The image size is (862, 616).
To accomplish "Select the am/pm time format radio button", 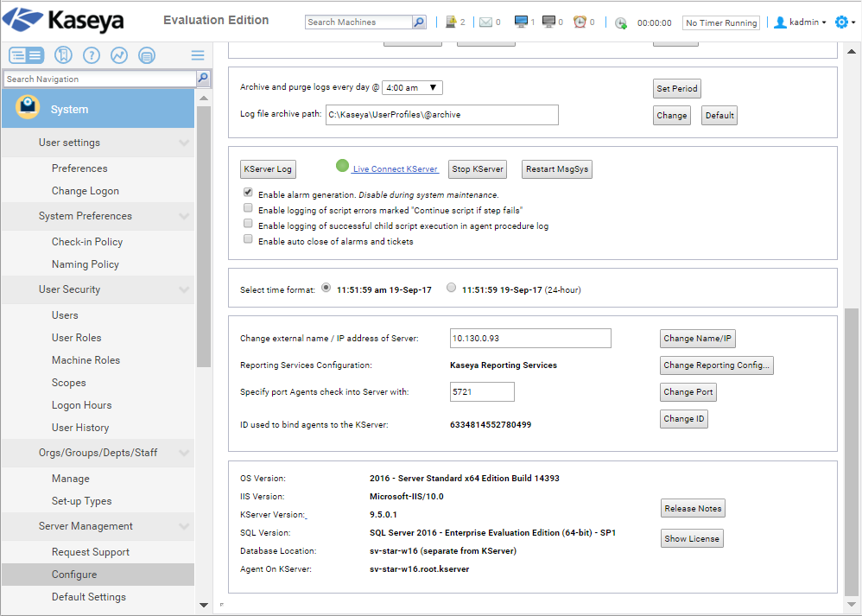I will [326, 287].
